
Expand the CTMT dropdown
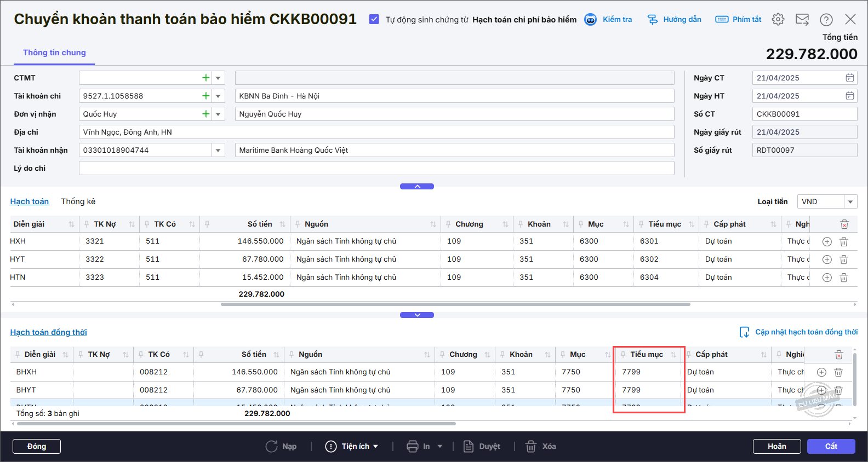click(x=218, y=78)
